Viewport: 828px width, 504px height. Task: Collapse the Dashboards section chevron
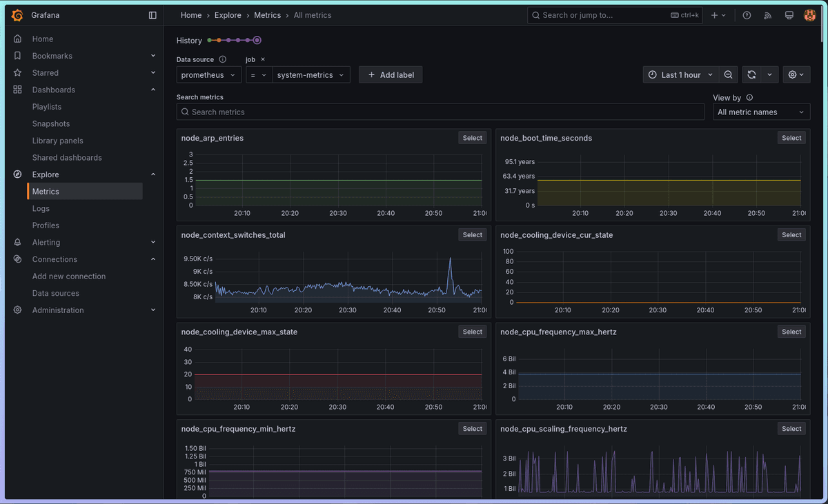tap(153, 90)
